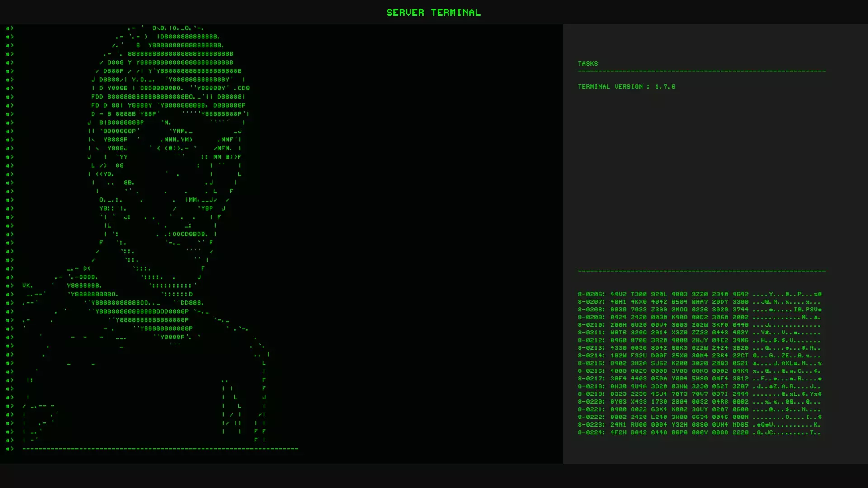Image resolution: width=868 pixels, height=488 pixels.
Task: Click the TERMINAL VERSION : 1.7.6 line
Action: (626, 87)
